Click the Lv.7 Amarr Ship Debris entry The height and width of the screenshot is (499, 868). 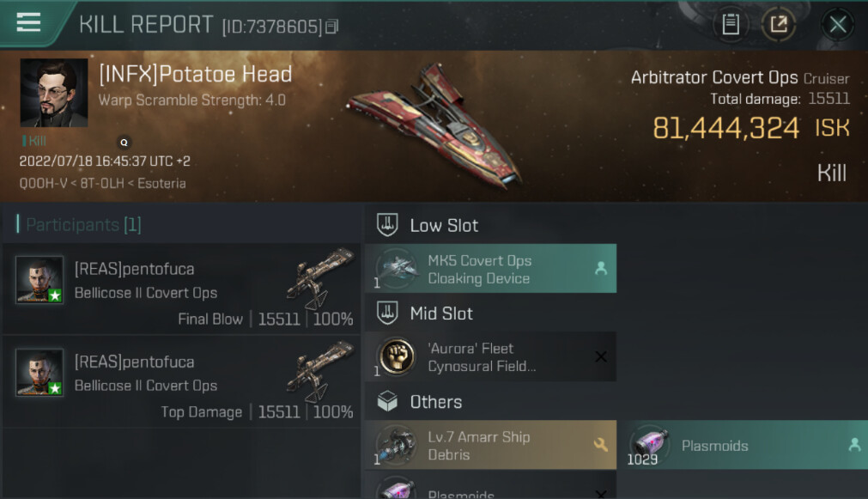490,445
